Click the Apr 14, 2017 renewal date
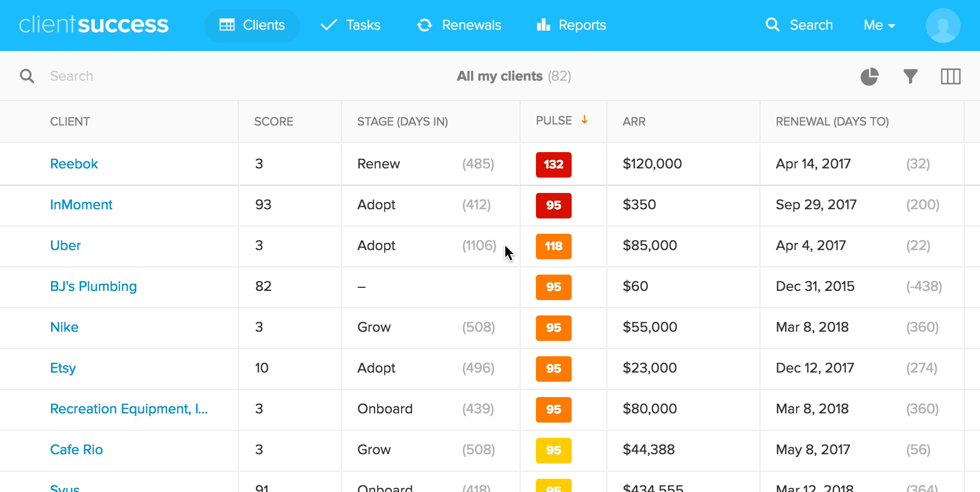This screenshot has width=980, height=492. pyautogui.click(x=813, y=164)
